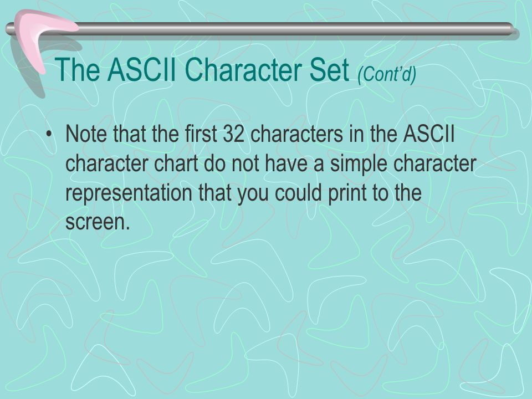
Task: Select the italic '(Cont'd)' text
Action: [387, 74]
